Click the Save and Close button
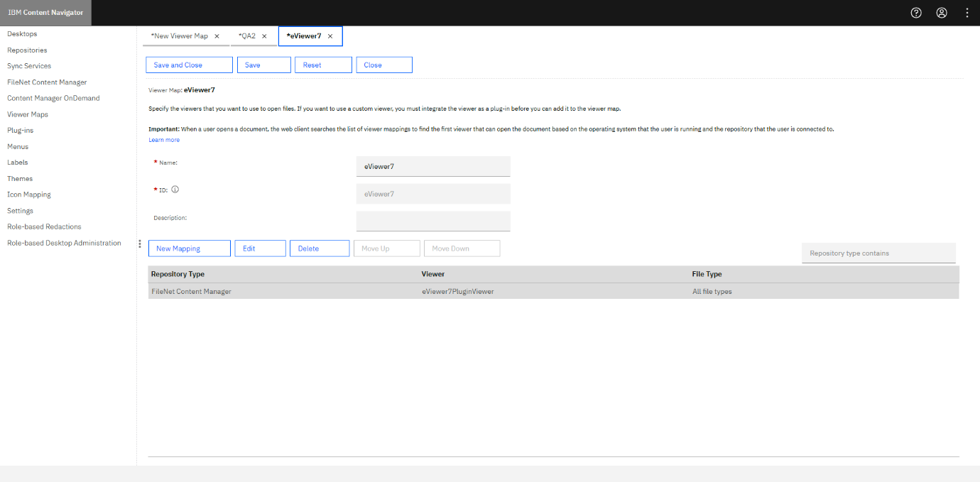 189,65
